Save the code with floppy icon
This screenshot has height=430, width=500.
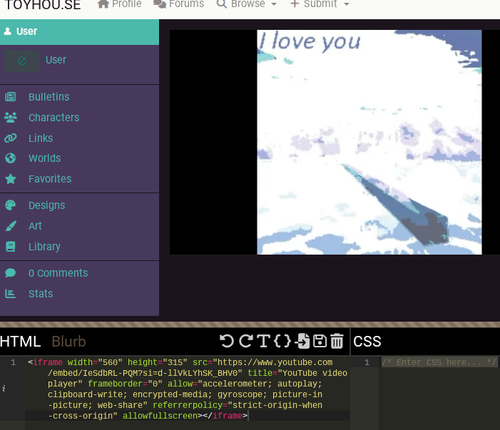[x=320, y=341]
